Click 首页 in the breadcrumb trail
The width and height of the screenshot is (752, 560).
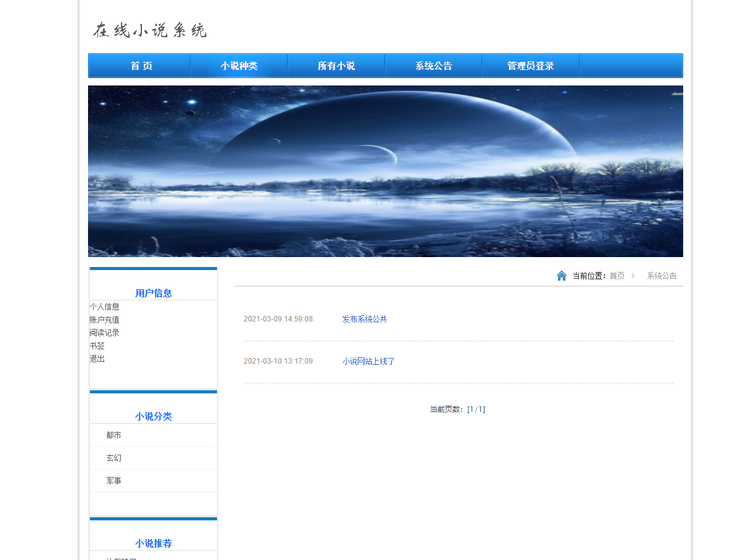(x=617, y=275)
